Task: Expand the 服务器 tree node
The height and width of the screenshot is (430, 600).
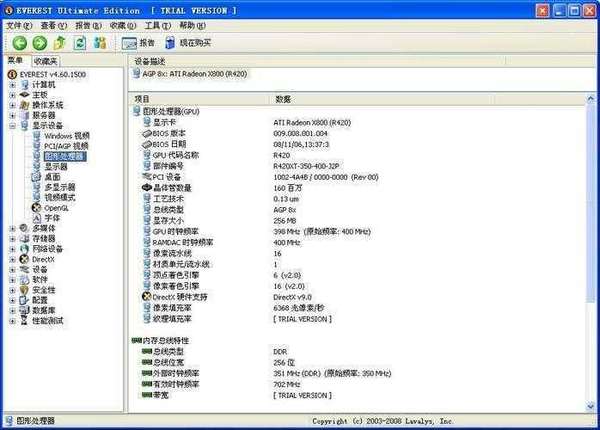Action: pyautogui.click(x=12, y=116)
